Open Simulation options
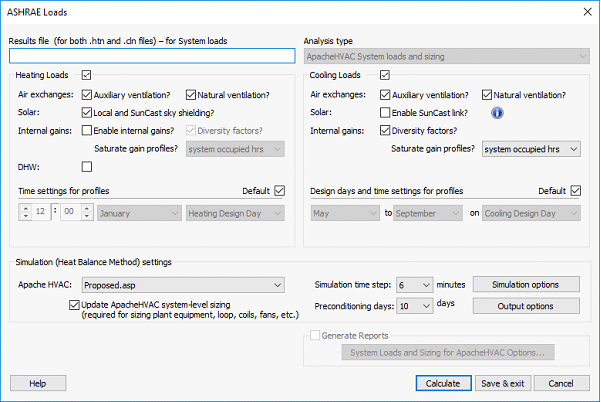 (525, 284)
